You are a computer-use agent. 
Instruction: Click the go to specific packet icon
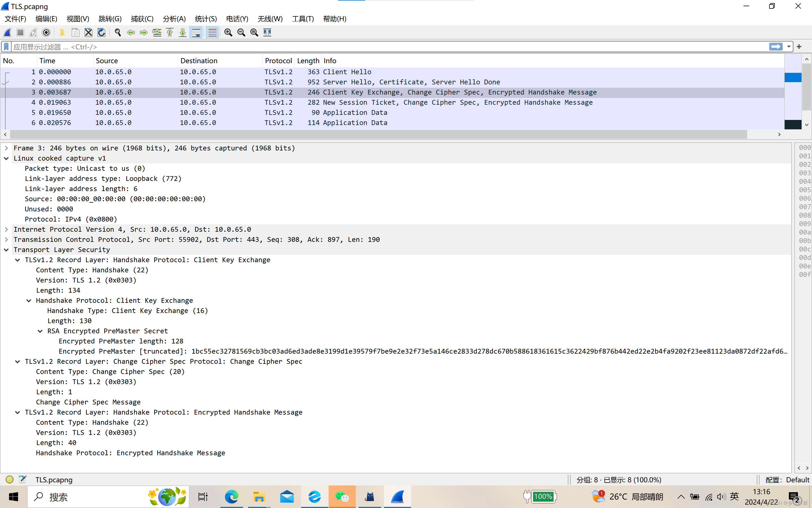pos(157,32)
